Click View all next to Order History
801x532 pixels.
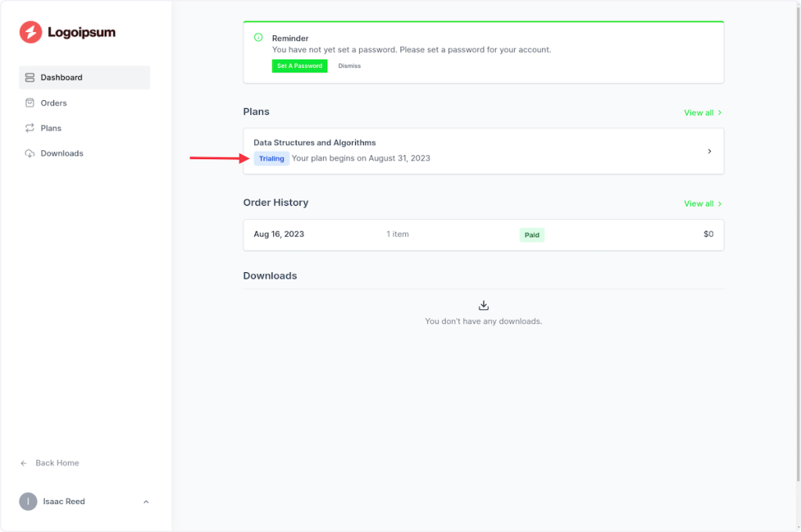point(702,203)
